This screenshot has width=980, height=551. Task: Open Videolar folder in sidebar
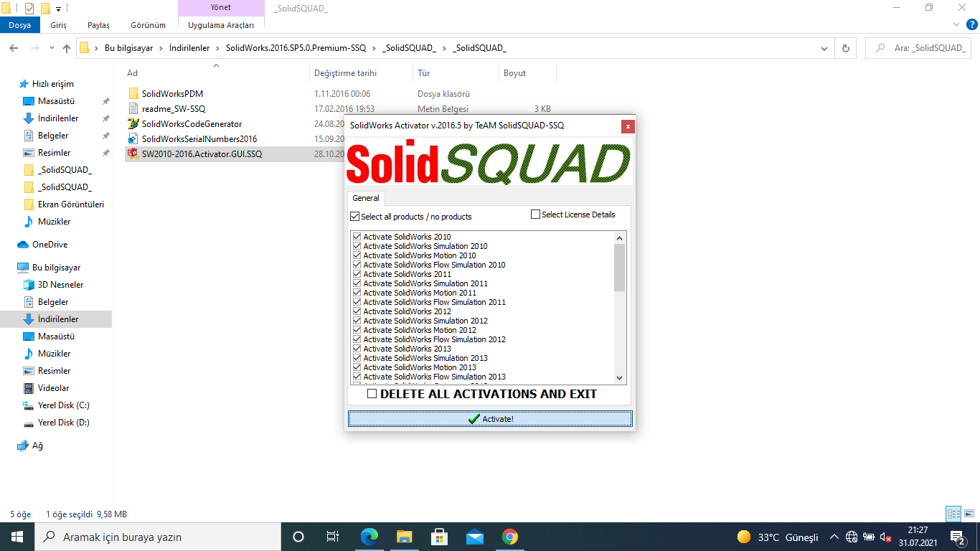click(46, 388)
